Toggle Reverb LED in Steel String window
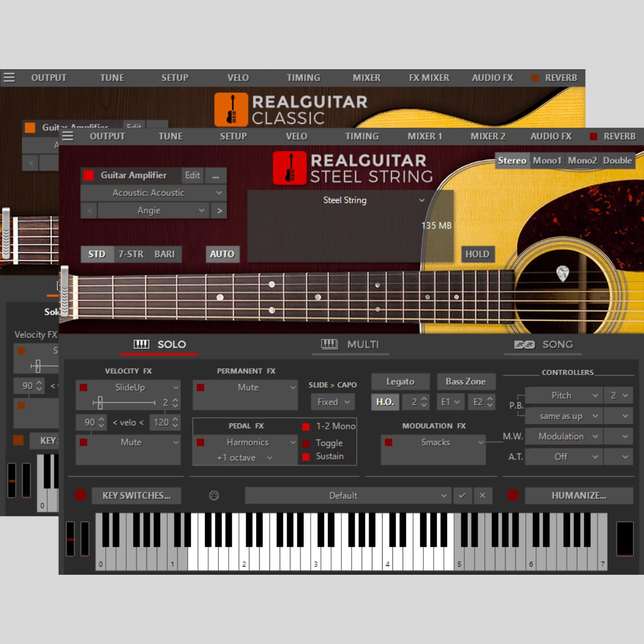The image size is (644, 644). tap(594, 136)
